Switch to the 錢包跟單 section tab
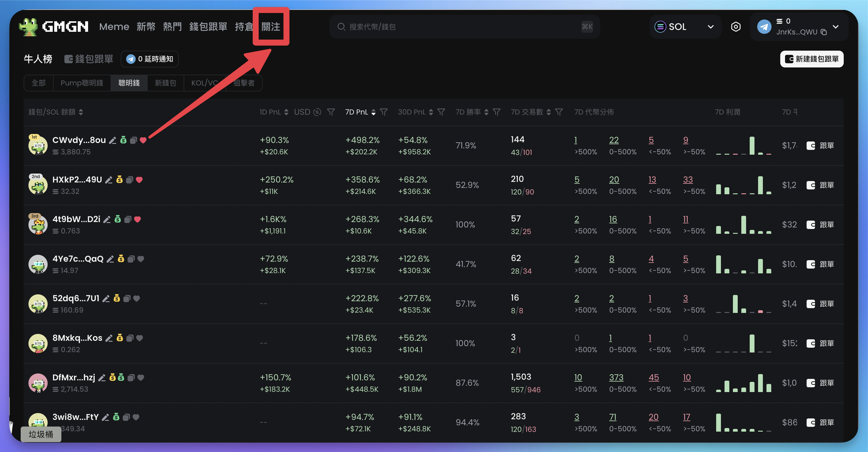Viewport: 868px width, 452px height. pyautogui.click(x=89, y=59)
